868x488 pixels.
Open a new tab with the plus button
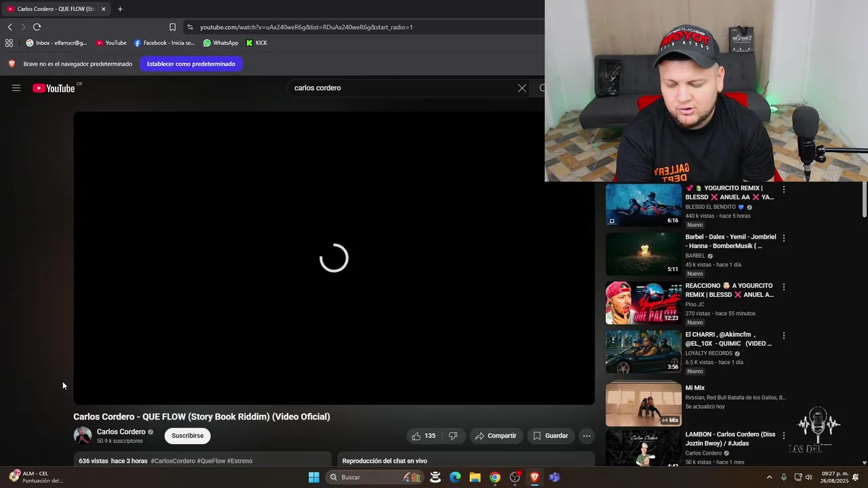pos(120,9)
